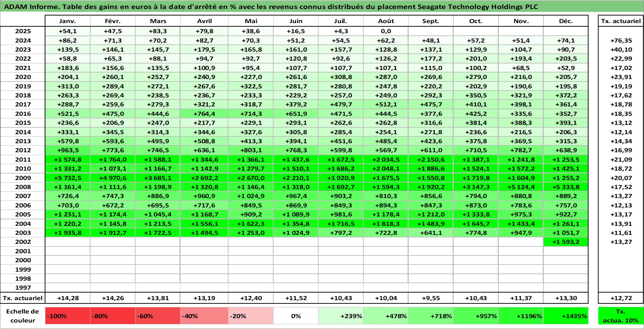Select the +963,5 cell in 2012
The image size is (644, 329).
68,150
